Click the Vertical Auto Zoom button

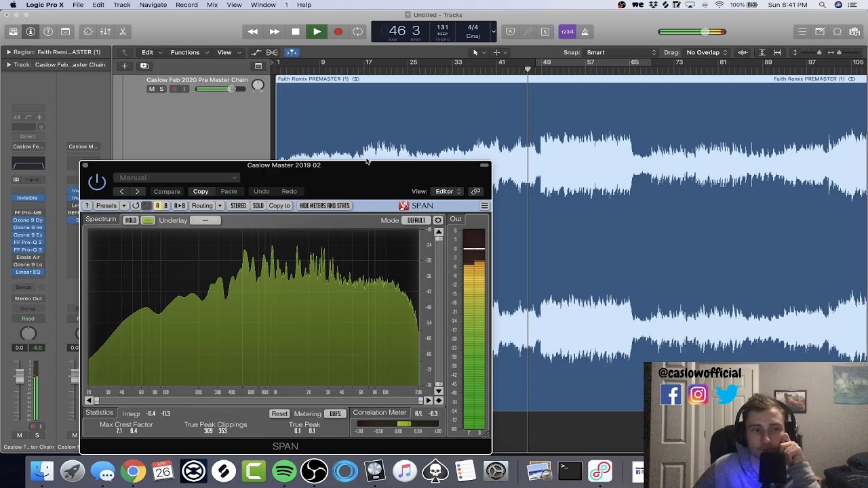(x=762, y=52)
